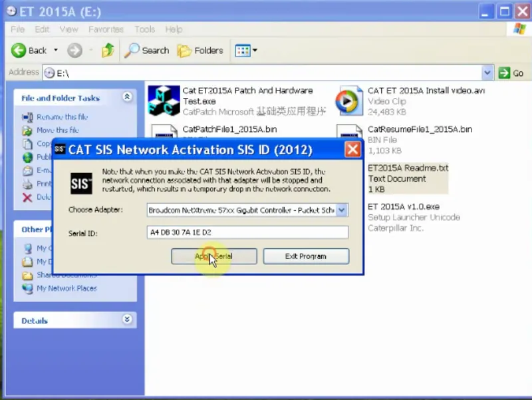Click the SIS logo icon in dialog
Viewport: 532px width, 400px height.
81,184
